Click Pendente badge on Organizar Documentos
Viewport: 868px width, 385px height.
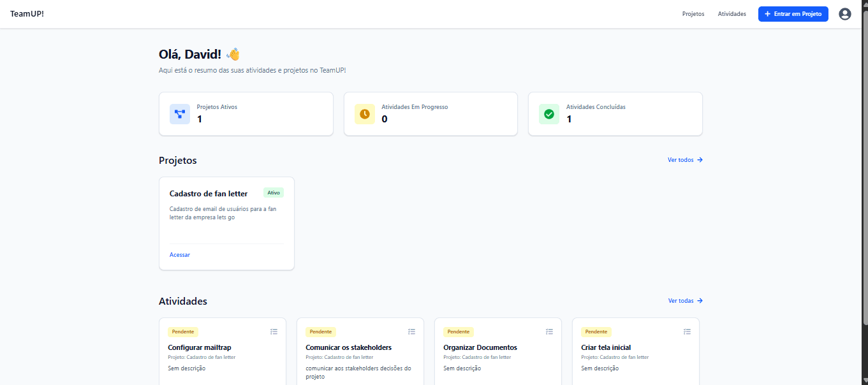click(x=459, y=332)
